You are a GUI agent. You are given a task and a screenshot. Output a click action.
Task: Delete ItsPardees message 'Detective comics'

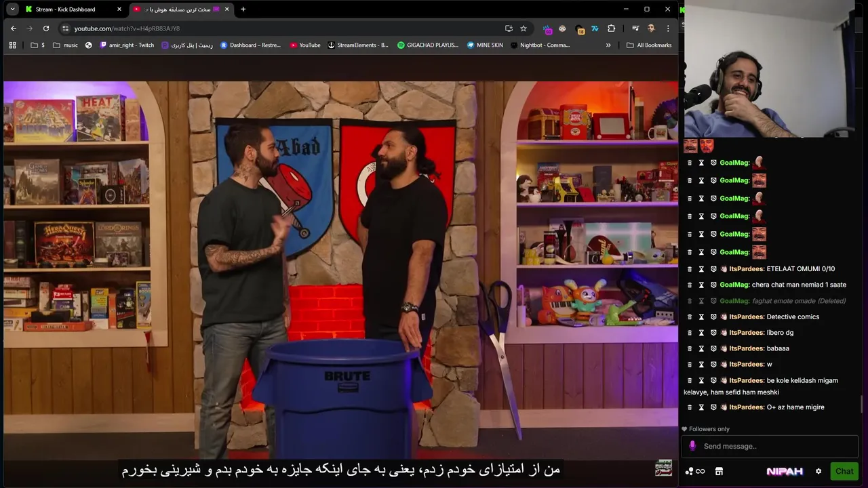[690, 317]
